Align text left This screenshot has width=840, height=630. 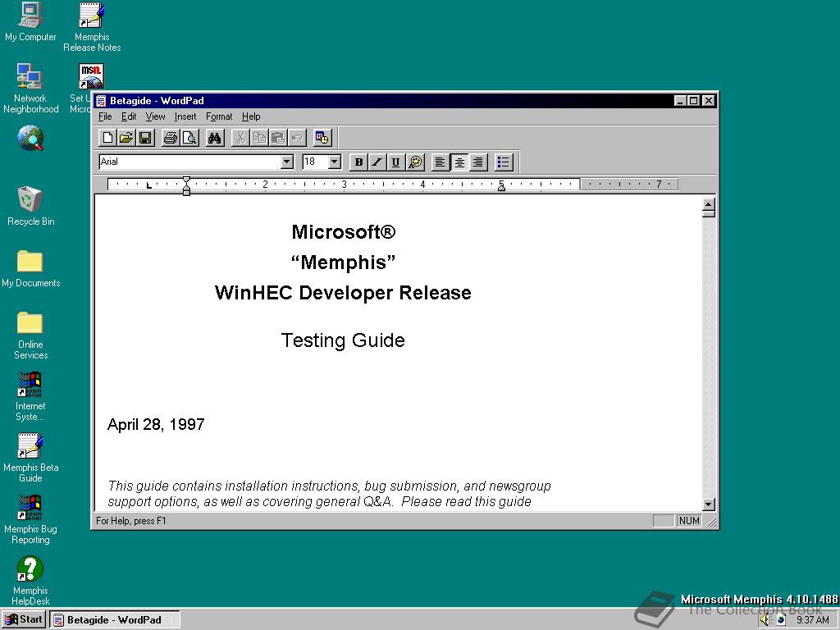pos(441,162)
